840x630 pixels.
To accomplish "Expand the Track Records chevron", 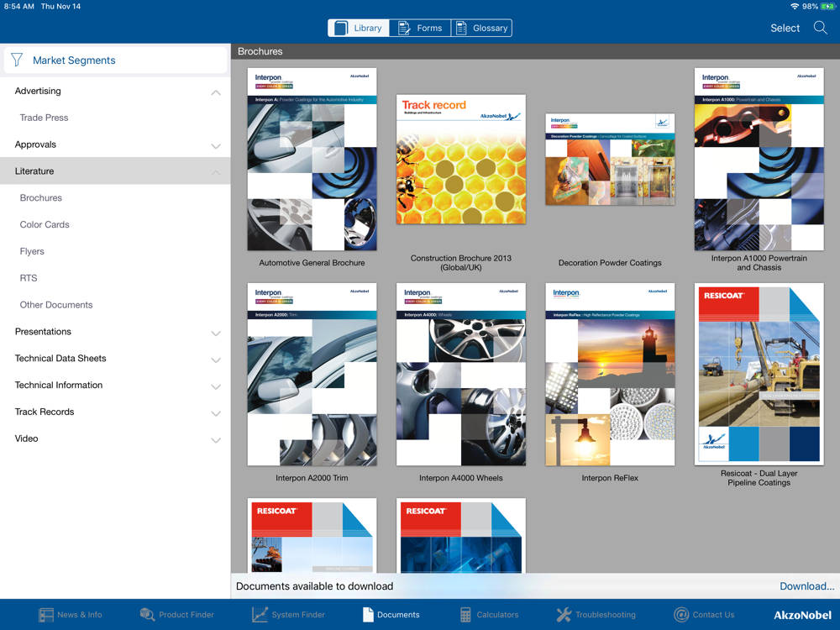I will point(216,413).
